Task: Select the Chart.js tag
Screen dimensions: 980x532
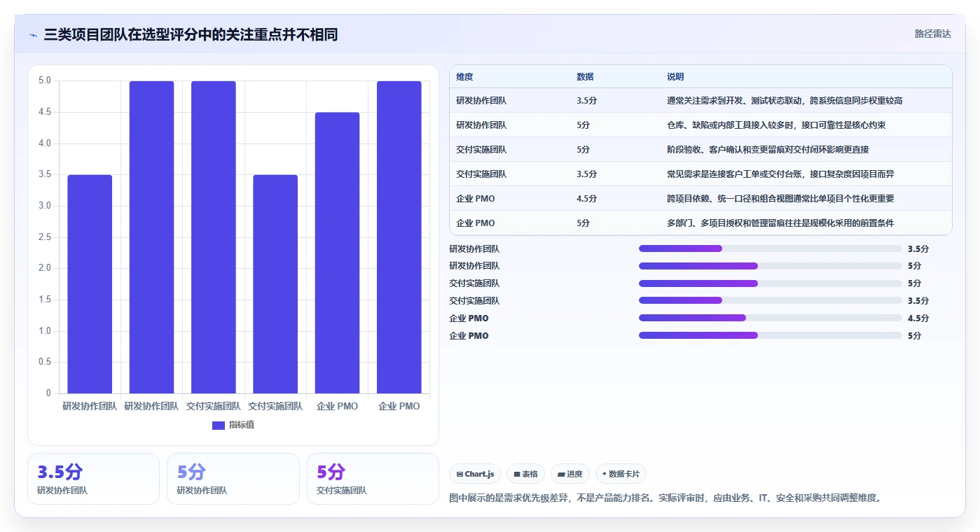Action: coord(475,474)
